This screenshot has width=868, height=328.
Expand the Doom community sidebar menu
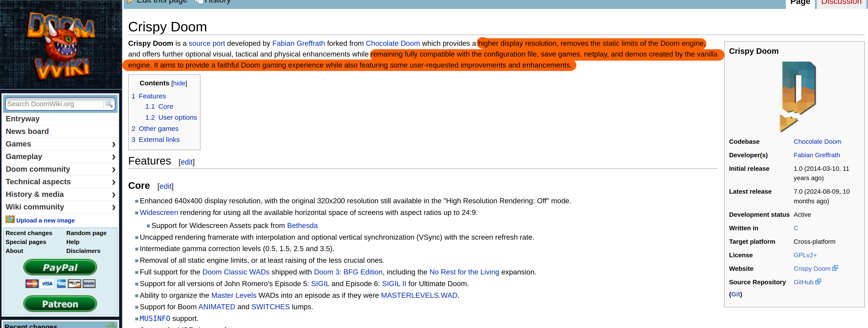tap(60, 169)
